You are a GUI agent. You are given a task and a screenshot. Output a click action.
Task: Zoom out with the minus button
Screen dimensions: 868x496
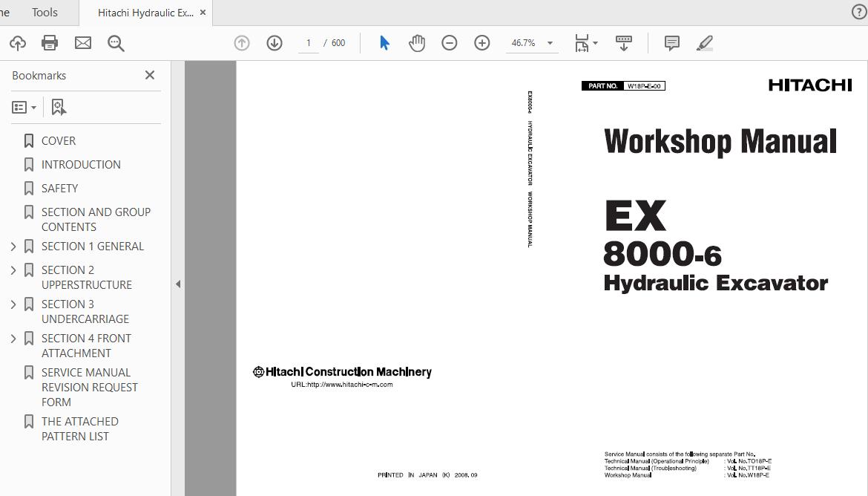pyautogui.click(x=450, y=42)
